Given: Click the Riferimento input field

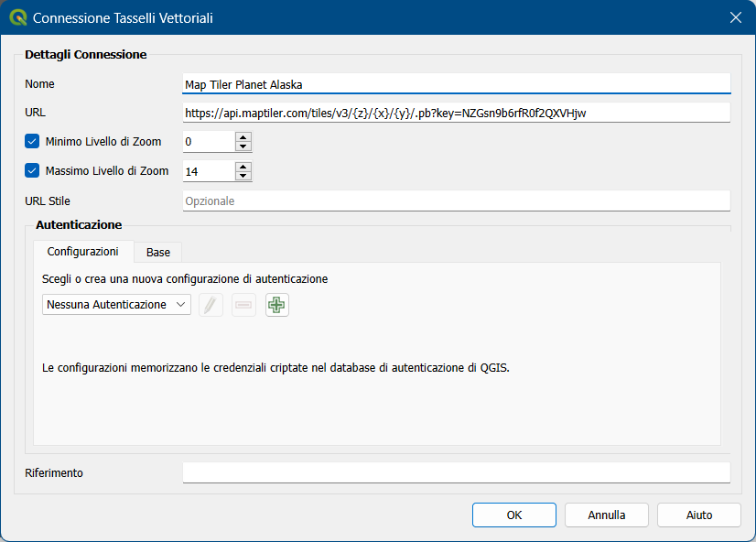Looking at the screenshot, I should (x=457, y=472).
